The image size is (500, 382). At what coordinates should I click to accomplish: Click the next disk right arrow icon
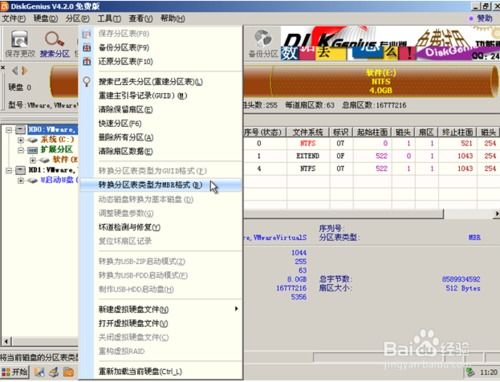click(24, 71)
